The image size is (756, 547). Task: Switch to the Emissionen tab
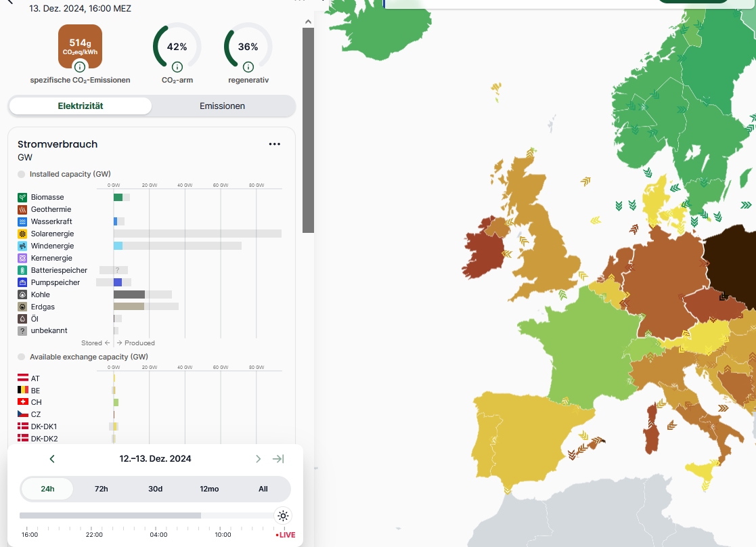tap(222, 106)
